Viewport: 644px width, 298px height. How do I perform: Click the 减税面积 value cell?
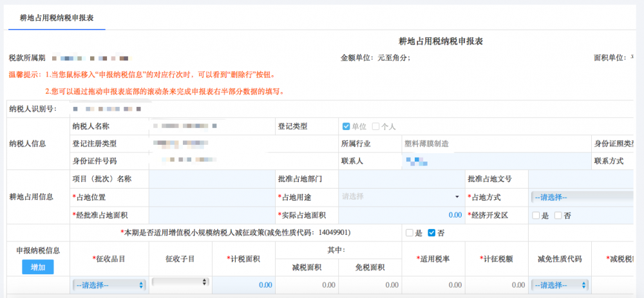[307, 285]
